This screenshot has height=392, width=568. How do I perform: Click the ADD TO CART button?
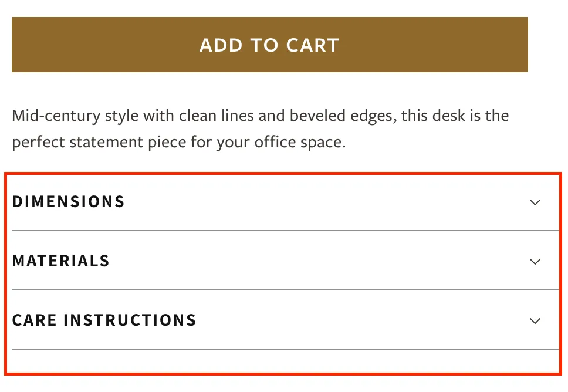point(269,45)
